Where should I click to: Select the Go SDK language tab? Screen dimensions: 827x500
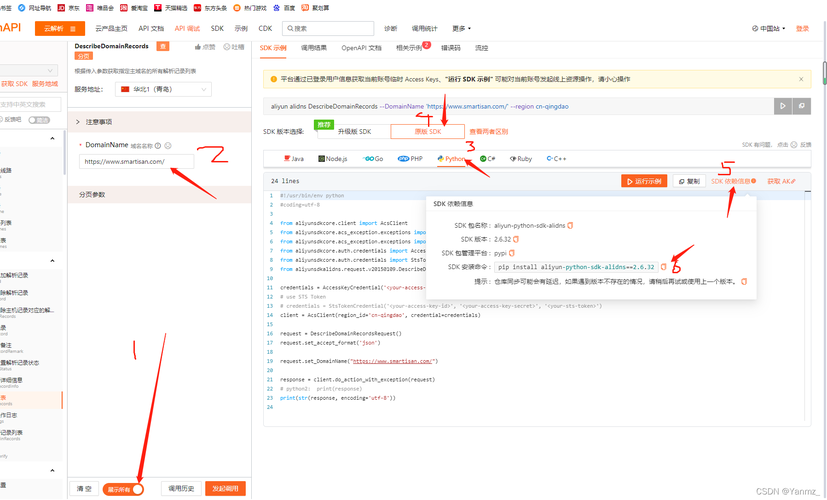pyautogui.click(x=373, y=158)
